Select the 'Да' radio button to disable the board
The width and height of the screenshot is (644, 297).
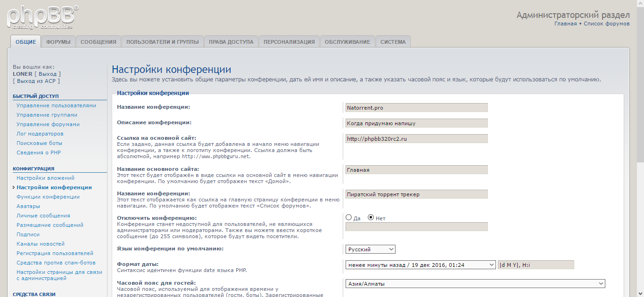tap(349, 217)
